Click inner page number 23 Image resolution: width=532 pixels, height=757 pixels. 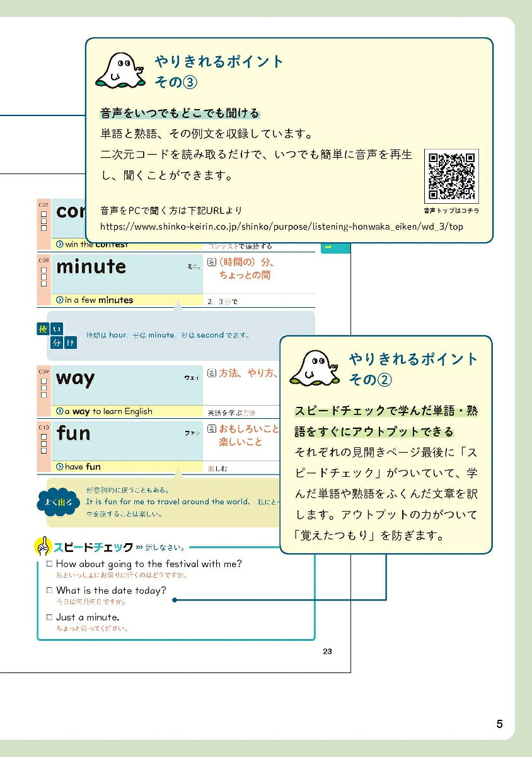(x=327, y=652)
